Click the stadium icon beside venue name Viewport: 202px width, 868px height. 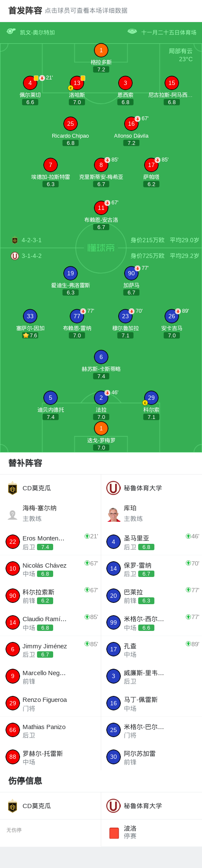(x=132, y=31)
